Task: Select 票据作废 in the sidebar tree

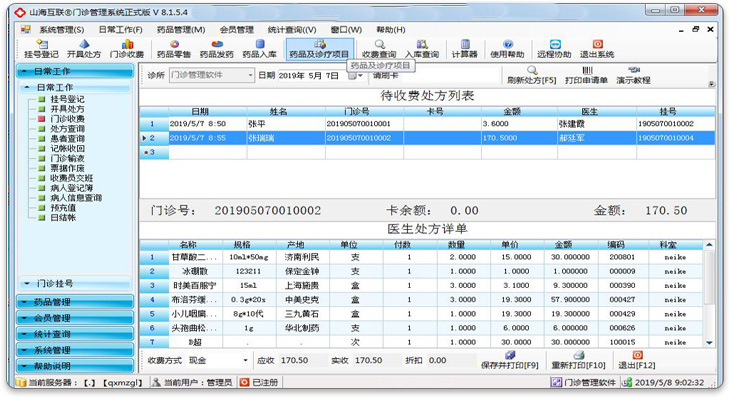Action: [68, 168]
